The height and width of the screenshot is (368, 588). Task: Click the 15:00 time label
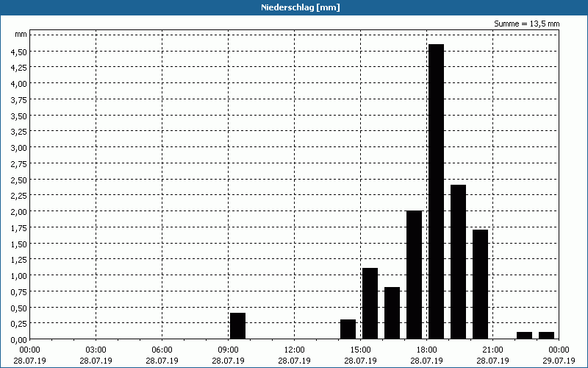[360, 350]
